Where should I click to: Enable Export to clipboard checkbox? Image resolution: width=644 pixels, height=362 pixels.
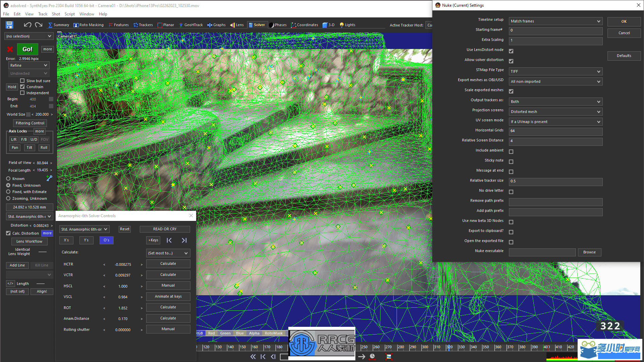tap(511, 232)
